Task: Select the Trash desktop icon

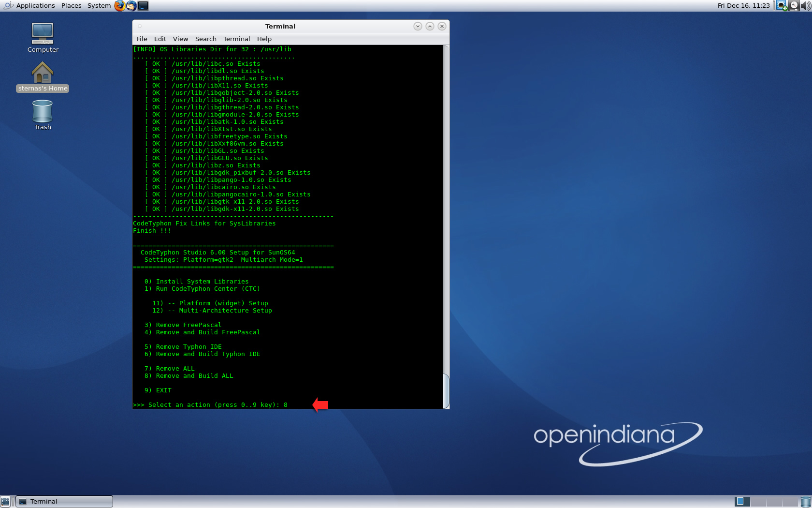Action: [43, 115]
